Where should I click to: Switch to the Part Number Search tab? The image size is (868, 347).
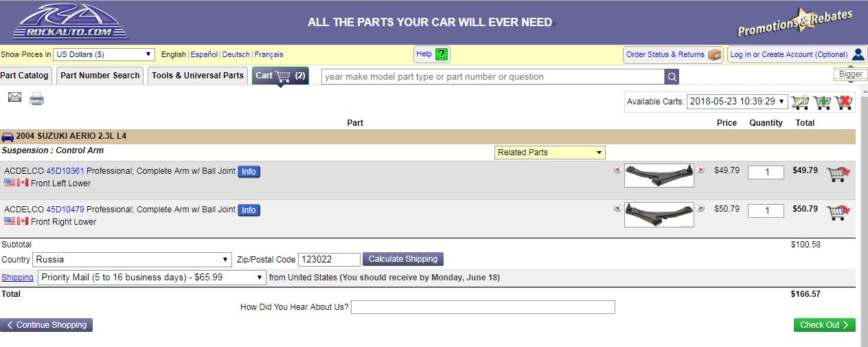tap(100, 76)
